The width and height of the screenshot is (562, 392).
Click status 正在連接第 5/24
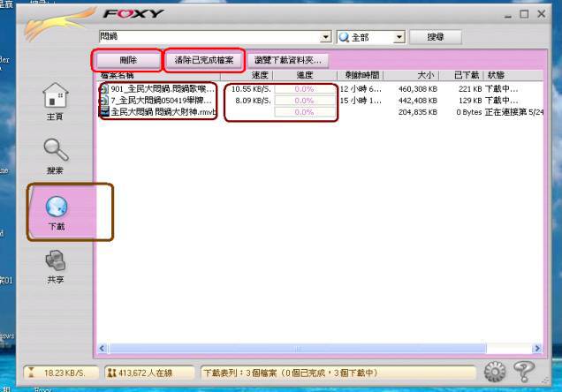click(x=514, y=112)
